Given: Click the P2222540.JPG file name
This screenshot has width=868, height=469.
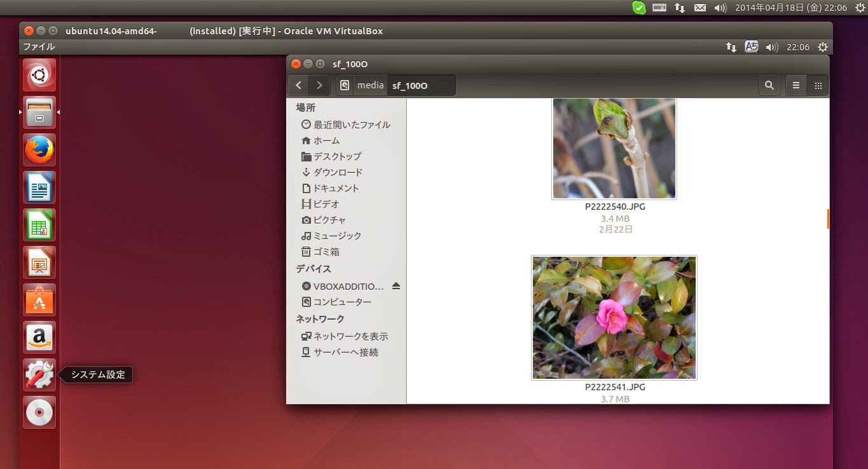Looking at the screenshot, I should (615, 207).
